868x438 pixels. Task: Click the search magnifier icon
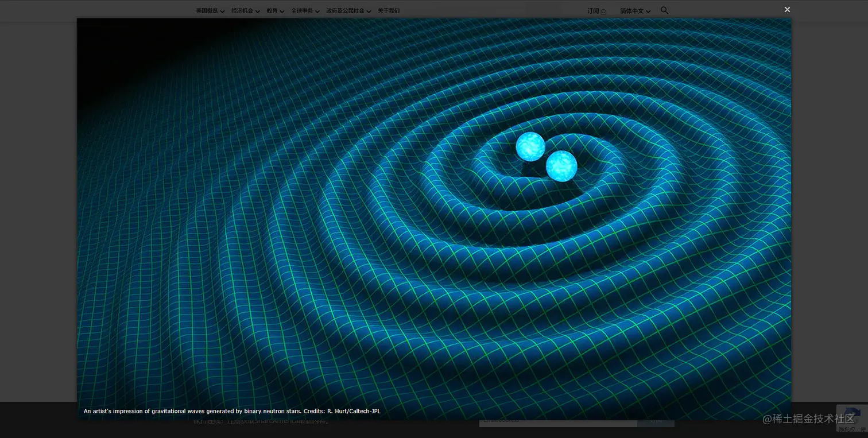[665, 10]
